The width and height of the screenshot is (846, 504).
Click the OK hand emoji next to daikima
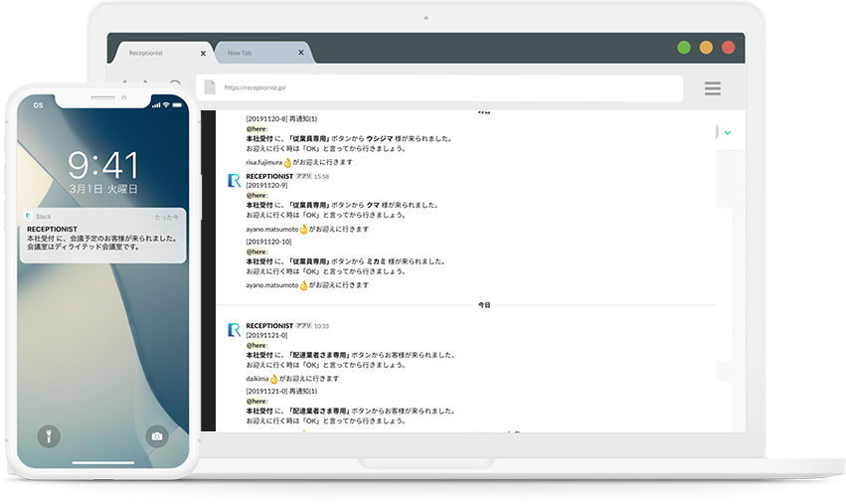click(x=273, y=379)
